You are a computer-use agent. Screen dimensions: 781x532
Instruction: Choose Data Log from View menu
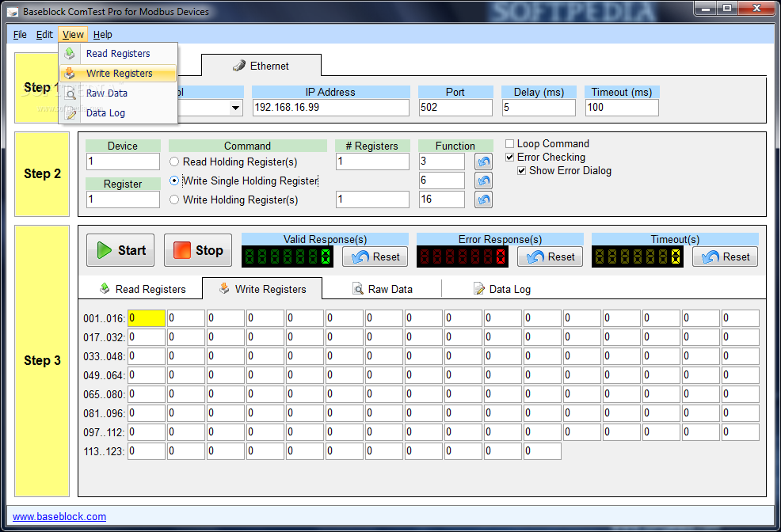tap(118, 113)
